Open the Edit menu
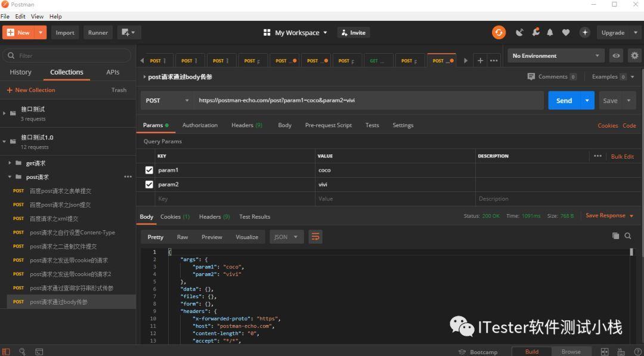 coord(20,17)
